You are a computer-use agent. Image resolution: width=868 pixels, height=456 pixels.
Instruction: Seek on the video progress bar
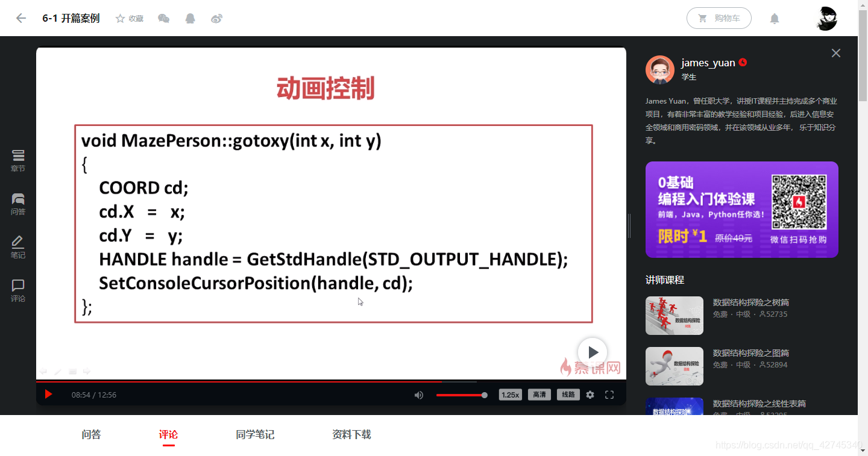click(331, 381)
